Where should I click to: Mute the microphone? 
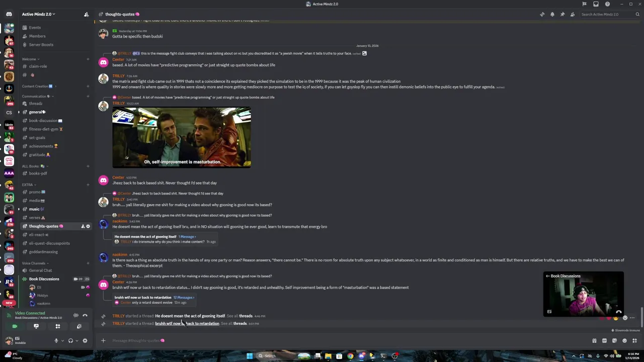tap(56, 340)
